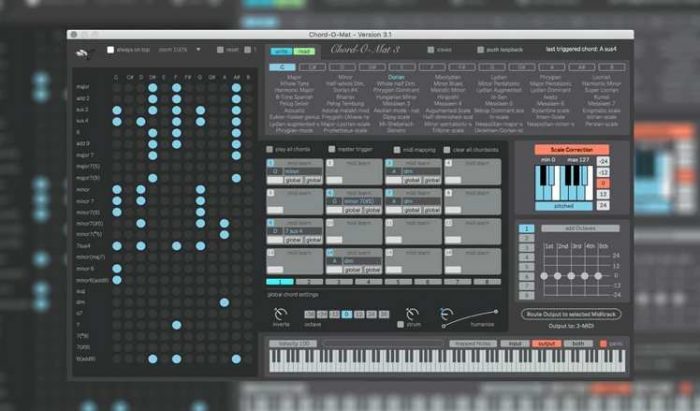700x411 pixels.
Task: Enable the always on top checkbox
Action: pos(111,49)
